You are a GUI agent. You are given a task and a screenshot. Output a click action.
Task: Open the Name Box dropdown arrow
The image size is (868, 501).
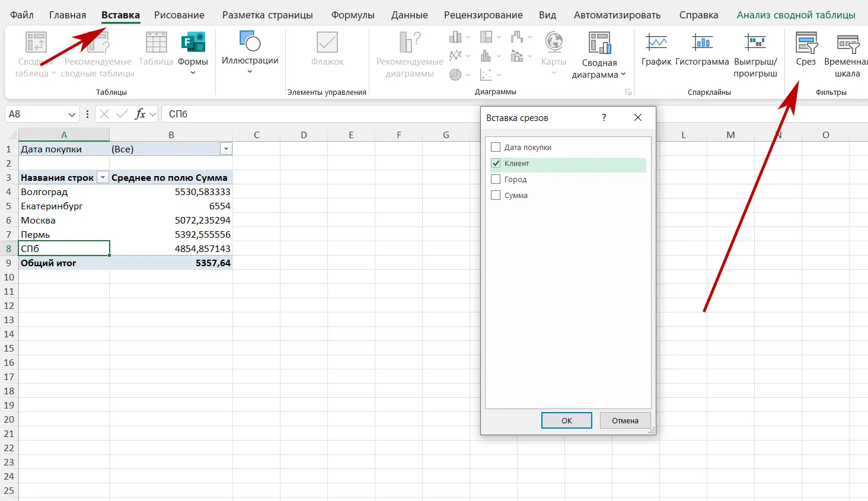(72, 114)
